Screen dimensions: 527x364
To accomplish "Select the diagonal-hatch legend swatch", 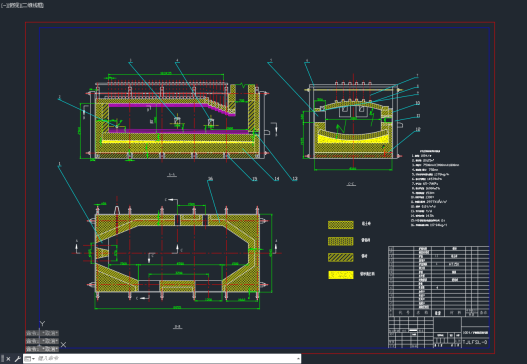I will tap(340, 257).
